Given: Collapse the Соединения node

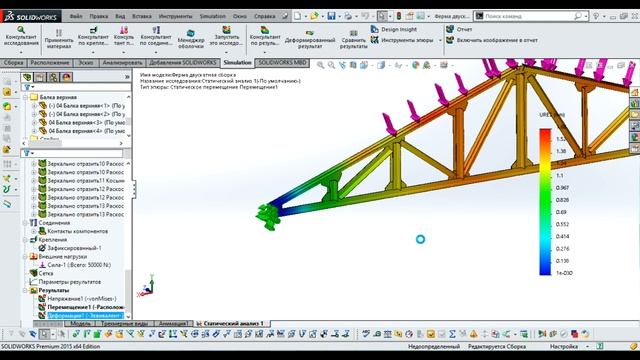Looking at the screenshot, I should [x=26, y=223].
